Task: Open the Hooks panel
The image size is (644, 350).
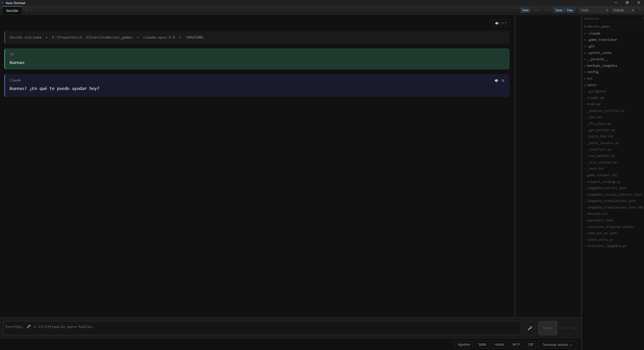Action: click(x=499, y=344)
